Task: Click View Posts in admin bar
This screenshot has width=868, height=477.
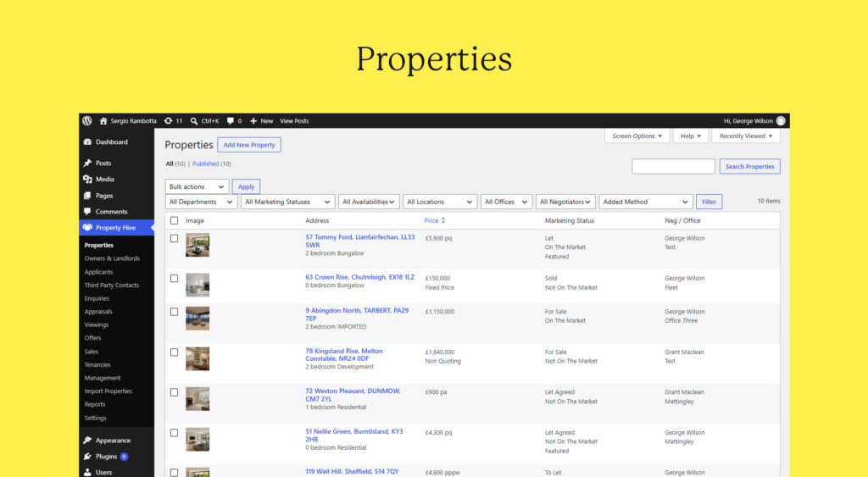Action: pyautogui.click(x=294, y=120)
